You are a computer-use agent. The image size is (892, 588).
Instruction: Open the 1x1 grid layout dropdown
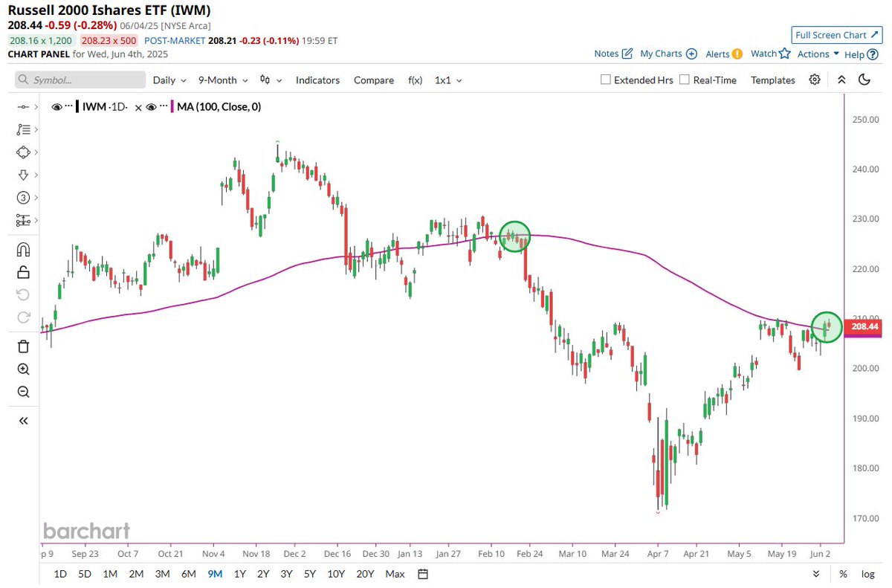pyautogui.click(x=448, y=80)
